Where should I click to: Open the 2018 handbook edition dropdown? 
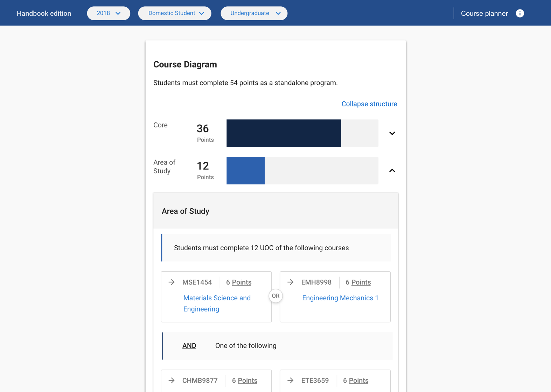pos(109,13)
